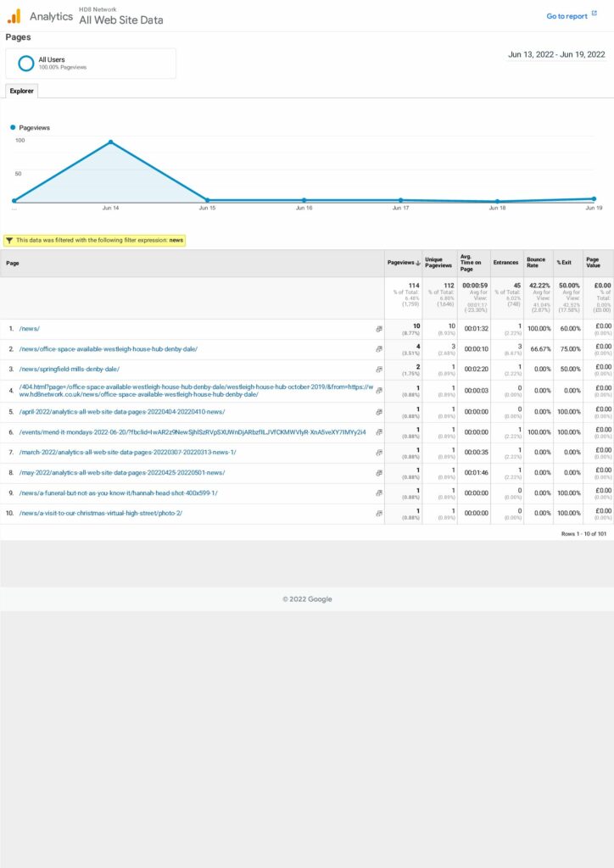Click the Jun 14 peak data point
Screen dimensions: 614x868
pos(110,142)
